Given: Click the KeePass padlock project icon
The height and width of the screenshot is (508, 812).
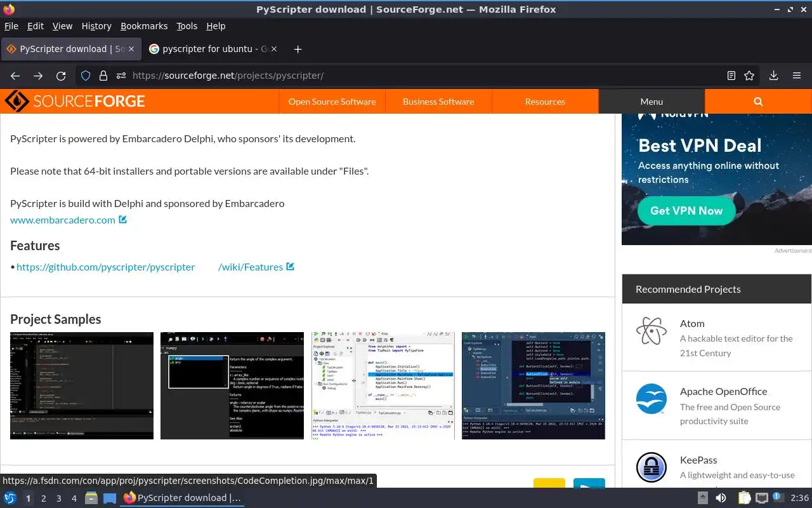Looking at the screenshot, I should 652,467.
